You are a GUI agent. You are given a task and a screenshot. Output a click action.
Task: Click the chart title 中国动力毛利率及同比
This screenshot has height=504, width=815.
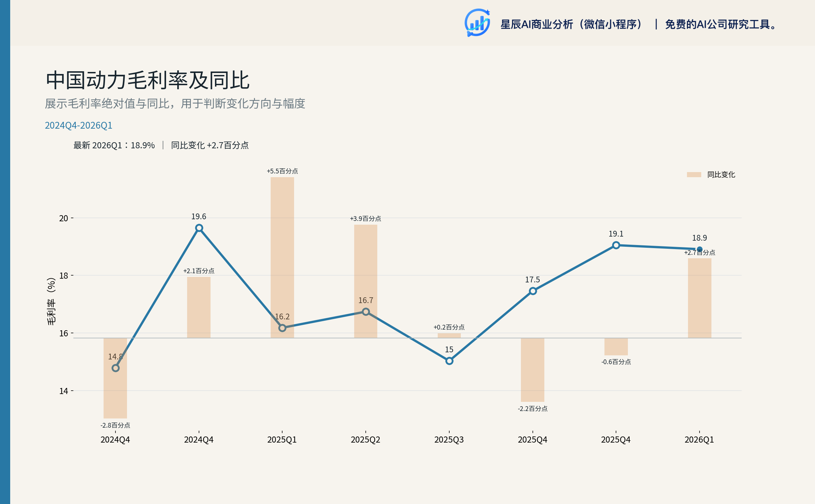point(148,80)
